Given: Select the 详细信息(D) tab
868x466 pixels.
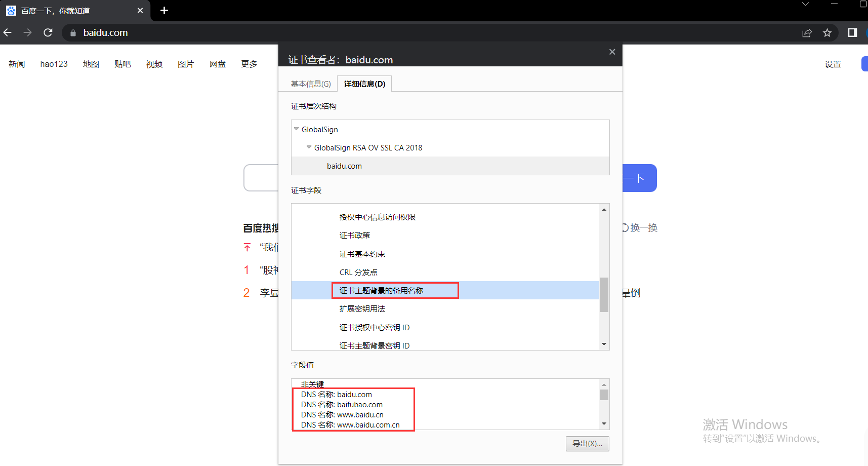Looking at the screenshot, I should pos(364,84).
